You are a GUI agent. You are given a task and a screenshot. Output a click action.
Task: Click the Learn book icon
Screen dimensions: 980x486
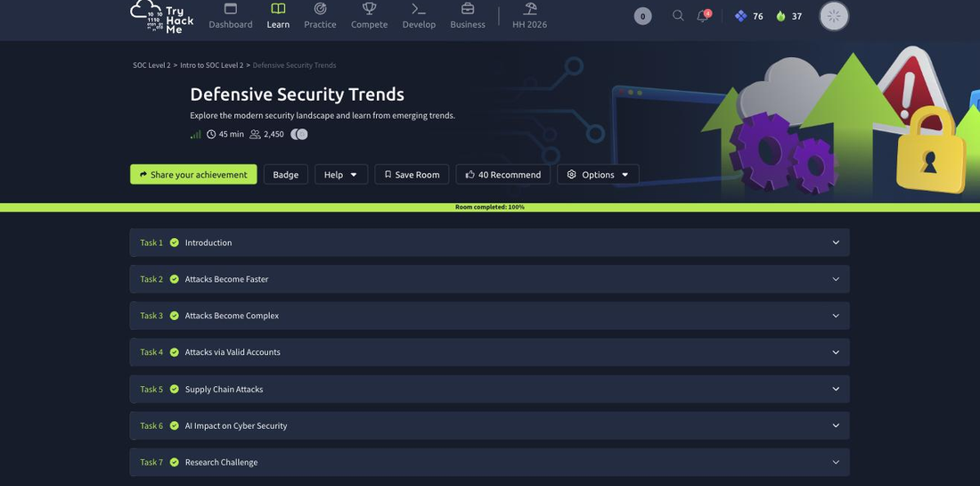pos(278,9)
